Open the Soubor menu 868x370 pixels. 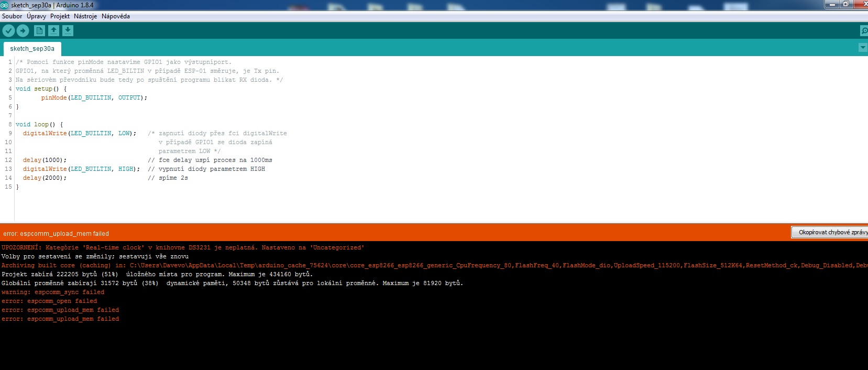coord(12,16)
